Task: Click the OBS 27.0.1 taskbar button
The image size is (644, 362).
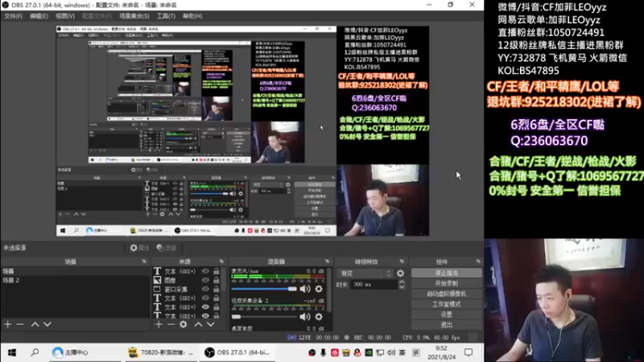Action: click(237, 352)
